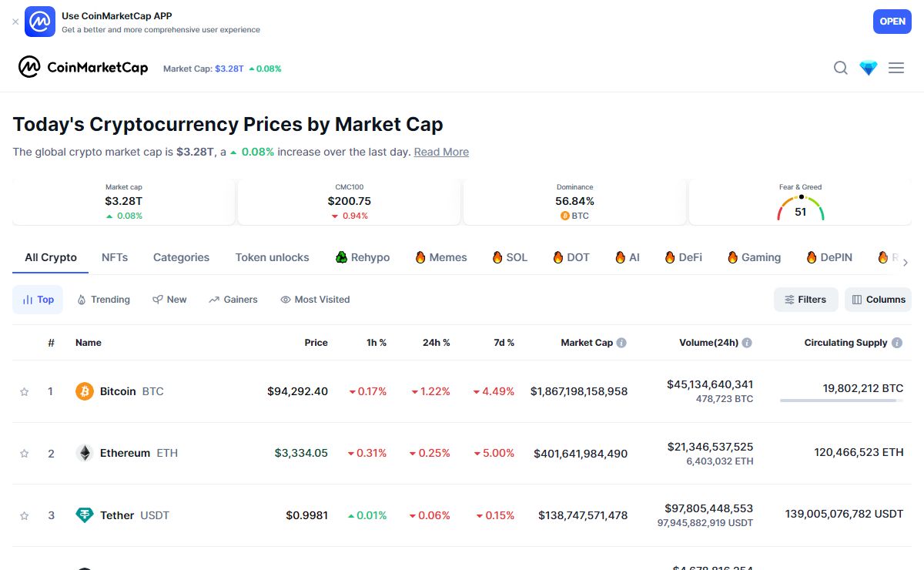Select the Gaming category
The height and width of the screenshot is (570, 924).
tap(754, 257)
